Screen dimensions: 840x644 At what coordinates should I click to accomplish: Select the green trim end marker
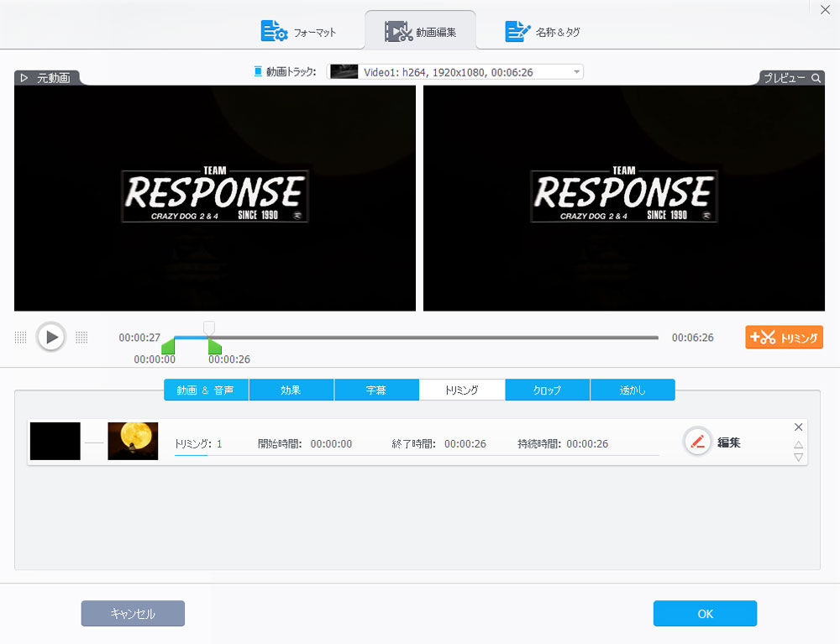click(x=215, y=346)
